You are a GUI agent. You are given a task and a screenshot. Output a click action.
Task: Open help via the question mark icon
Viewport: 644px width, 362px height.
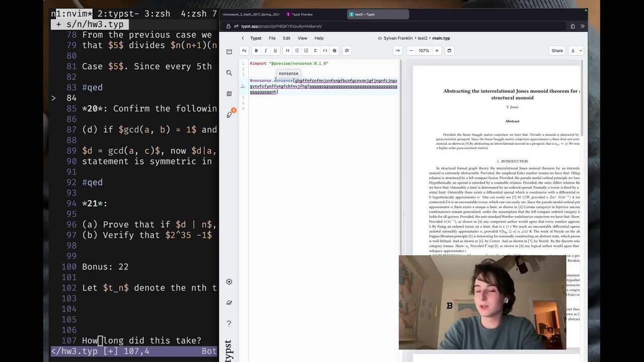pyautogui.click(x=229, y=323)
